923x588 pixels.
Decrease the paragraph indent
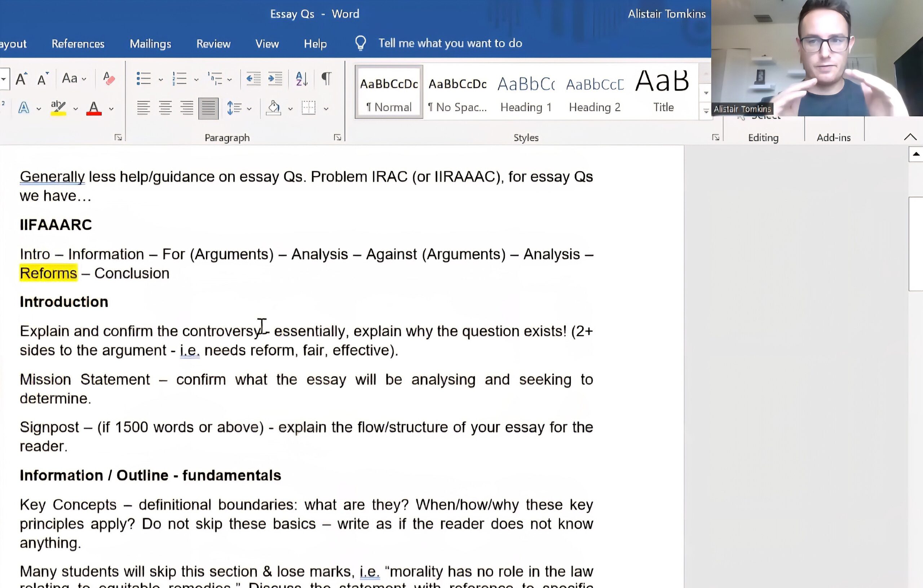(x=253, y=79)
